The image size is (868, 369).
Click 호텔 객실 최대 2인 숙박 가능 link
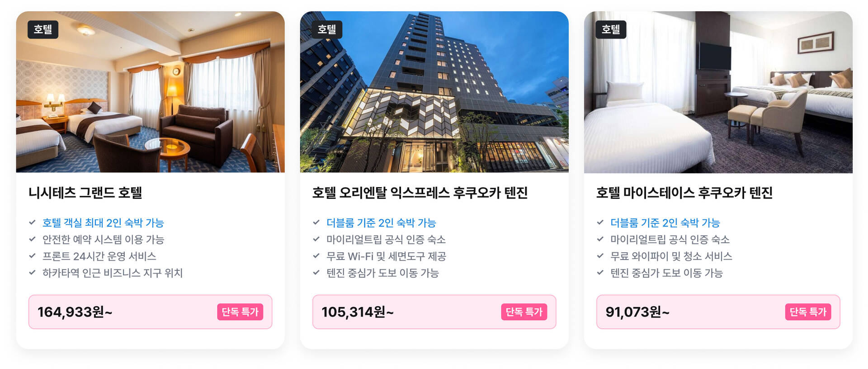[x=103, y=223]
